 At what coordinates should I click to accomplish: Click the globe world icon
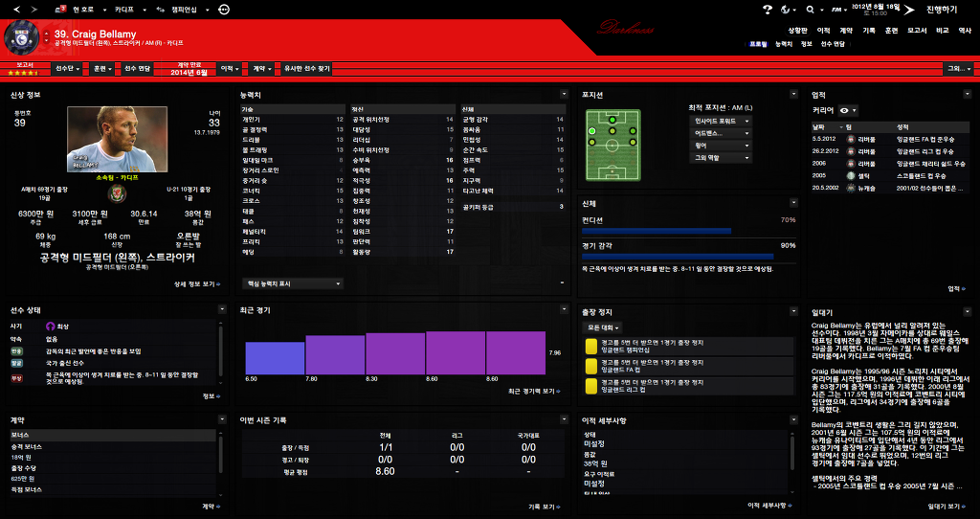pos(787,10)
